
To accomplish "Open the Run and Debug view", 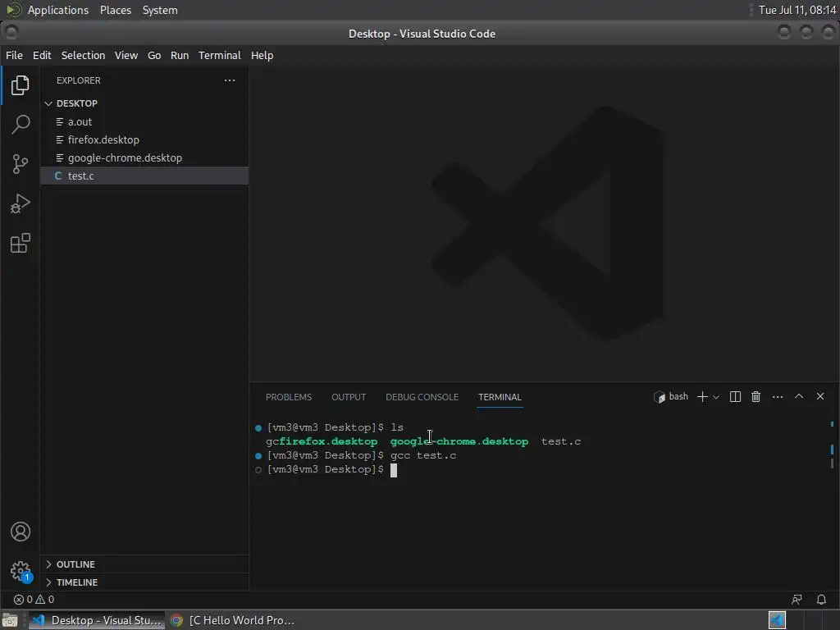I will click(x=21, y=203).
